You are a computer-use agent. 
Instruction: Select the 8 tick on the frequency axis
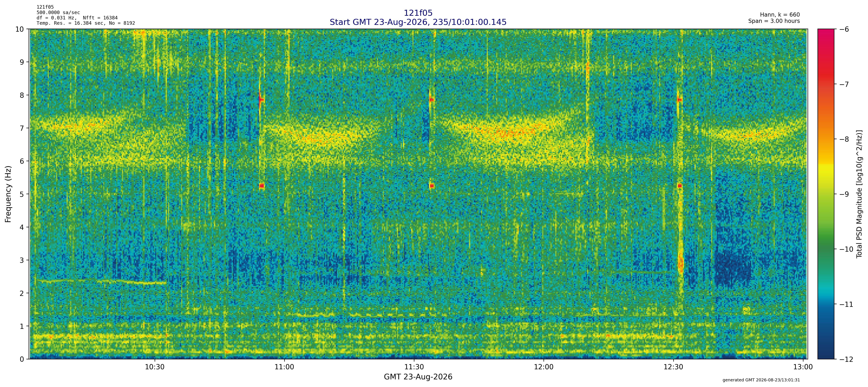coord(22,95)
